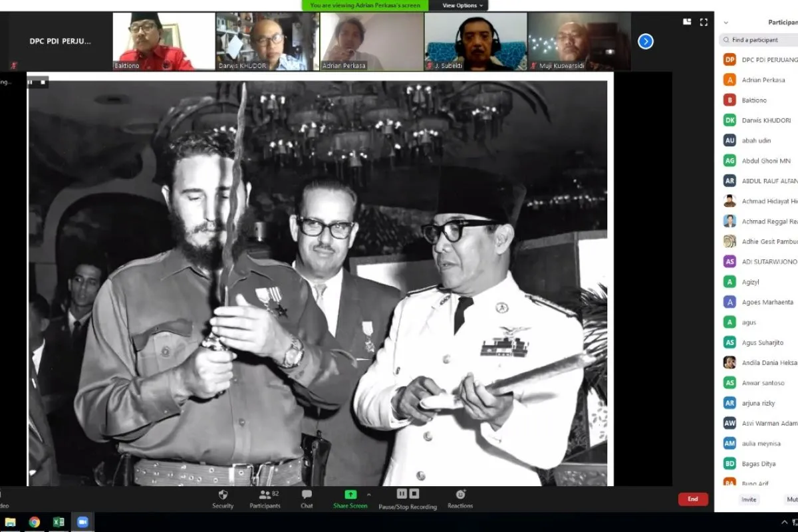Enter full screen mode
Viewport: 798px width, 532px height.
coord(704,22)
